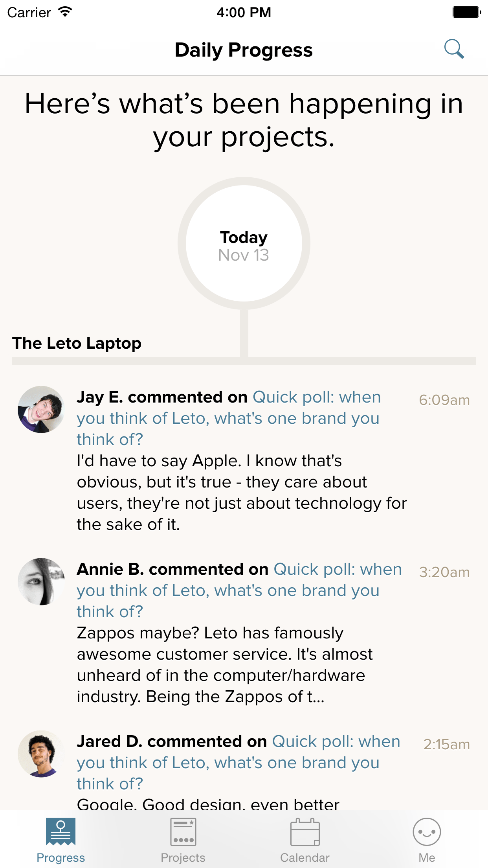Tap the battery indicator in the status bar
This screenshot has width=488, height=868.
pos(466,12)
